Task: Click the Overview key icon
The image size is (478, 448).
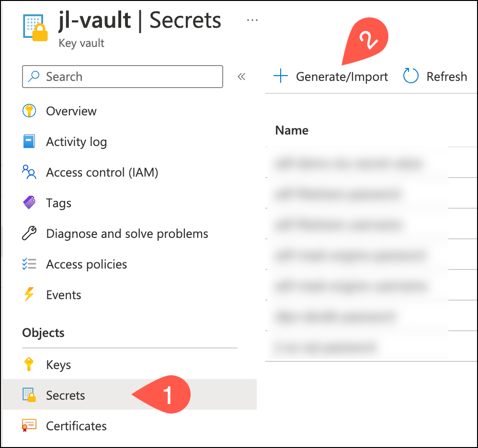Action: (x=29, y=111)
